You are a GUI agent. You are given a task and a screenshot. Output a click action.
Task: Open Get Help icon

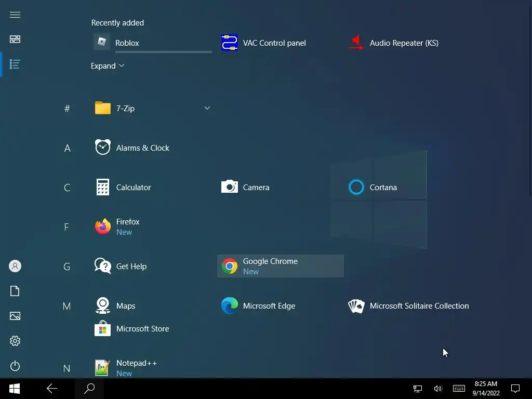click(x=103, y=266)
